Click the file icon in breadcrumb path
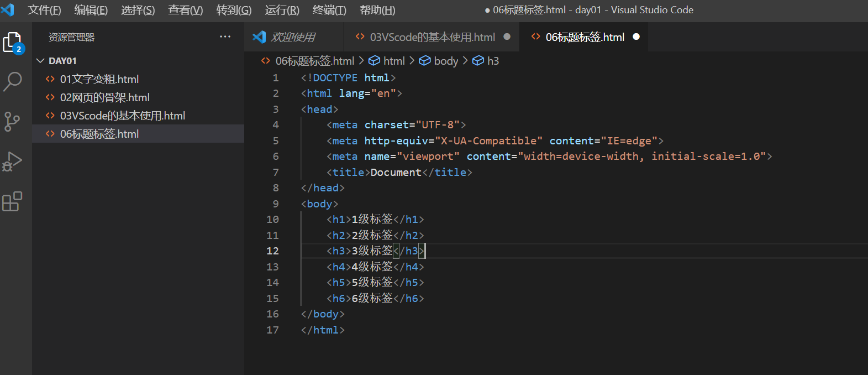The width and height of the screenshot is (868, 375). (266, 60)
